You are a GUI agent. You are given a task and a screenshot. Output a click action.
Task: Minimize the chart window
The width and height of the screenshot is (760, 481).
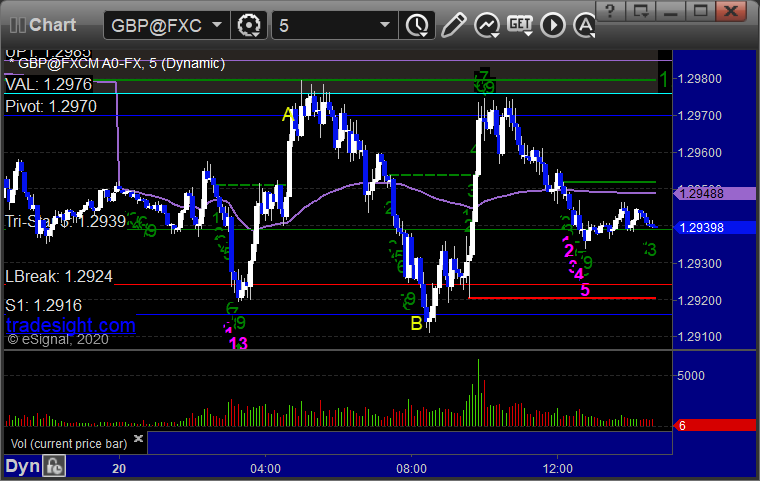coord(670,11)
